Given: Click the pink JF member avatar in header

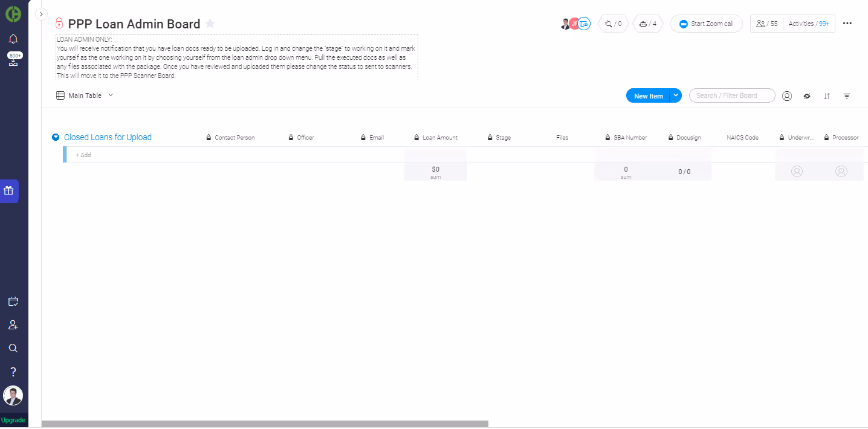Looking at the screenshot, I should pyautogui.click(x=574, y=24).
